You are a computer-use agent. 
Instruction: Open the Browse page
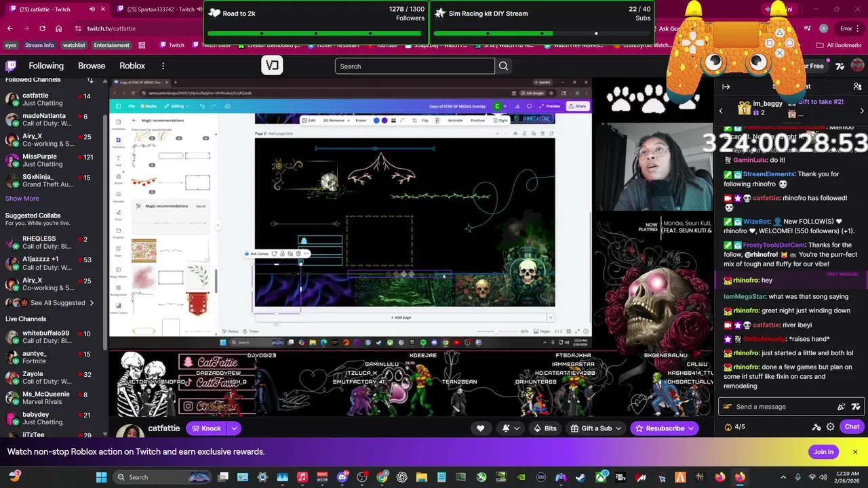click(92, 66)
